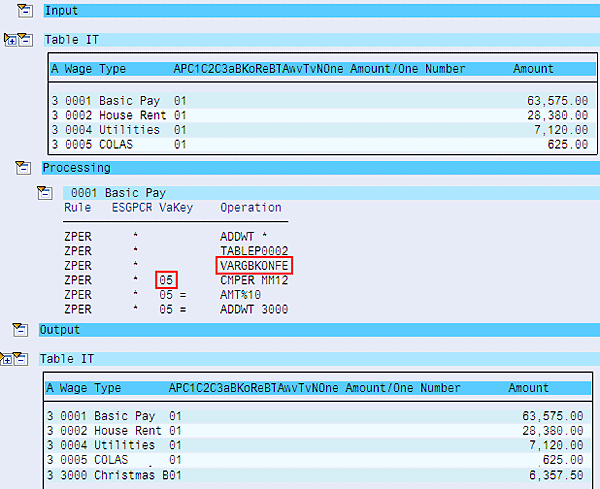This screenshot has height=489, width=600.
Task: Select the ADDWT 3000 operation line
Action: click(x=253, y=309)
